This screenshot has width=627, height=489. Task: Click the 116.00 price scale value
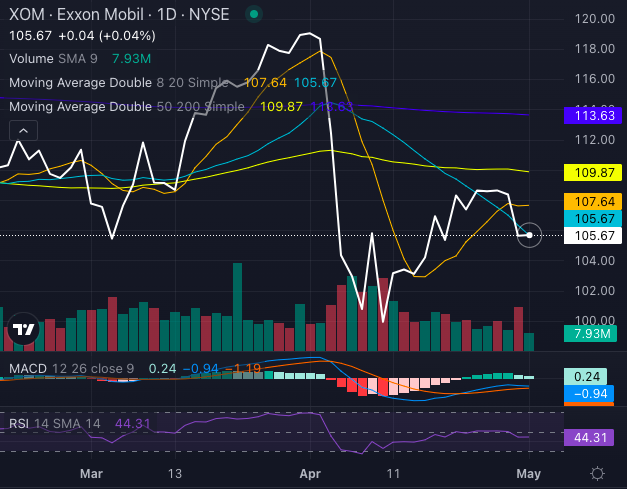595,79
